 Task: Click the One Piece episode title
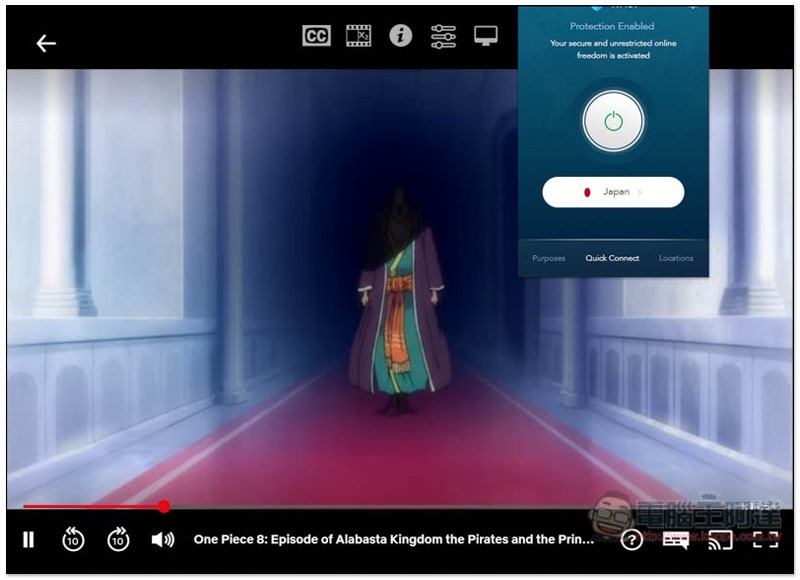pos(393,540)
